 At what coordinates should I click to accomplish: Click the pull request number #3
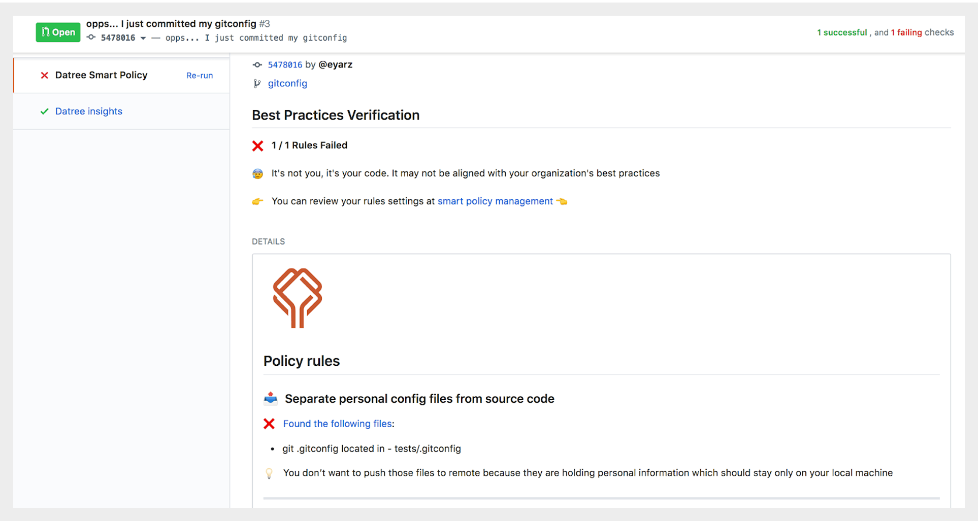click(265, 24)
